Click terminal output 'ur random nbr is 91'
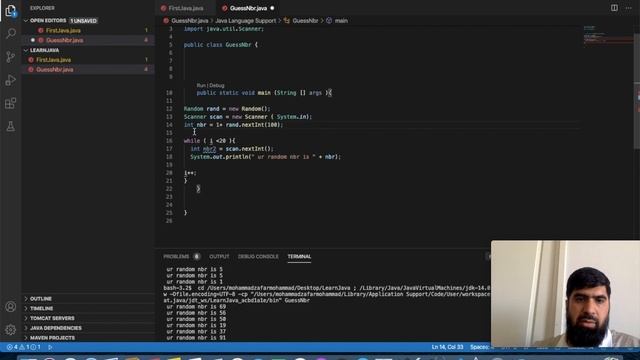Screen dimensions: 640x360 tap(196, 338)
